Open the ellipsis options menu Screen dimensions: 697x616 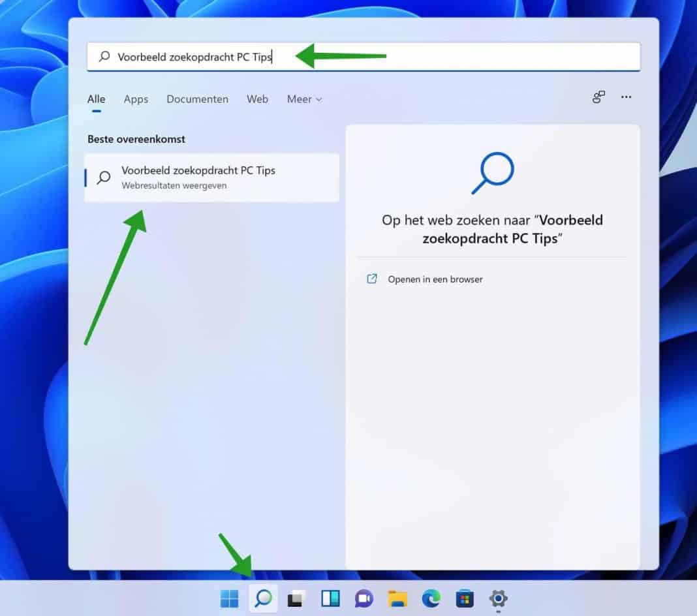(x=626, y=97)
